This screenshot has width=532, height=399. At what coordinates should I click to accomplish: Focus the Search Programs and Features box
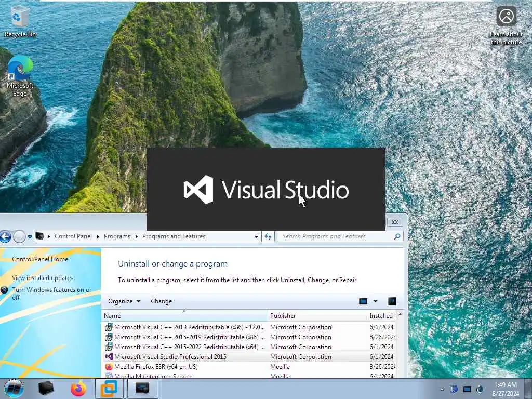pos(336,236)
